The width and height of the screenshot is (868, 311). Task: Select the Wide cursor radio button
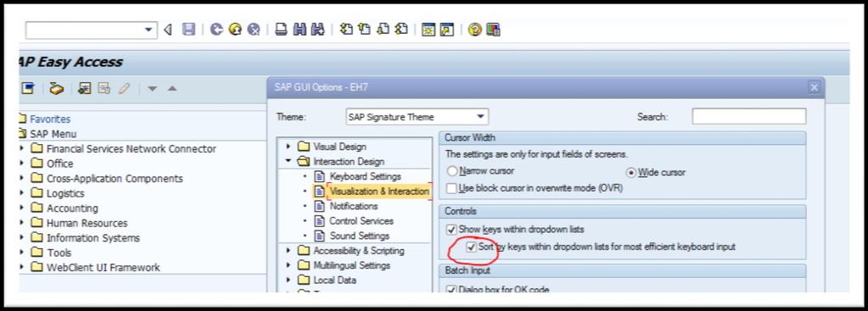point(630,172)
